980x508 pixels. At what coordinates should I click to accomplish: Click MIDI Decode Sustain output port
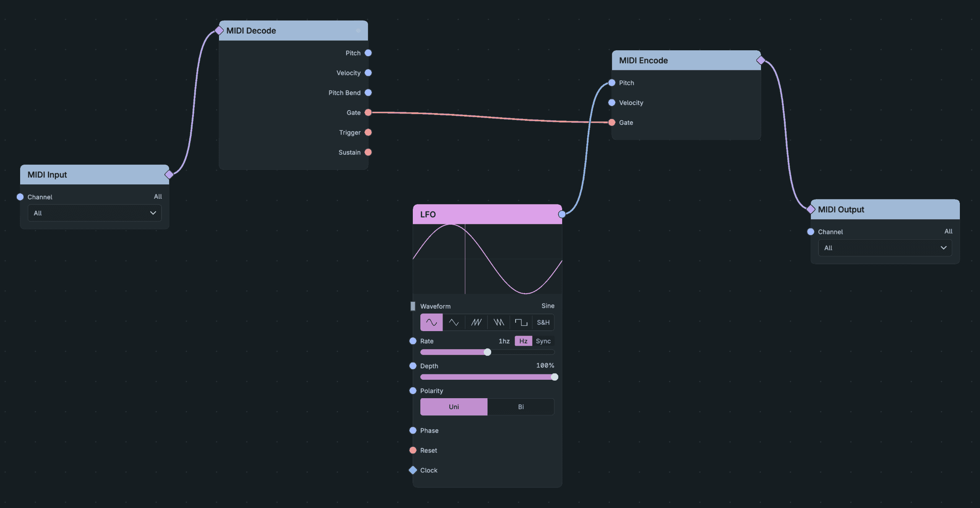click(368, 152)
